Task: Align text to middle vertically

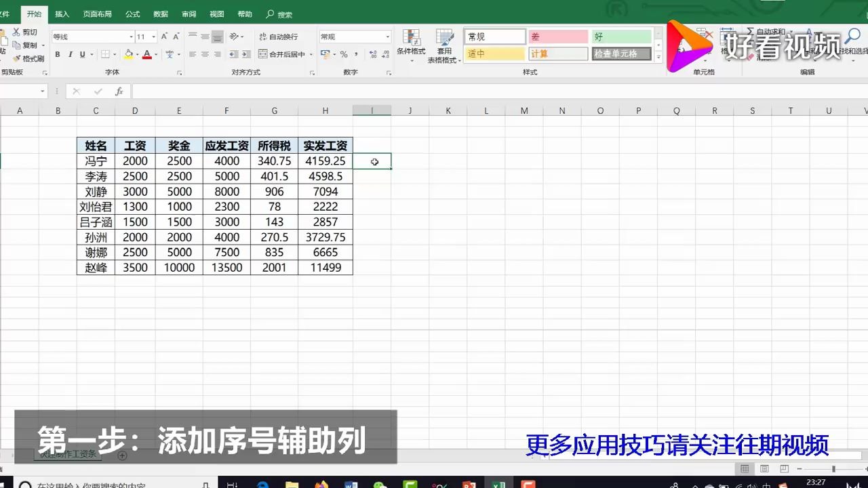Action: [x=205, y=37]
